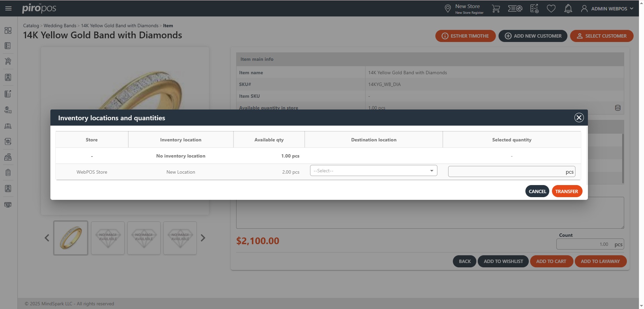Click the Select Customer button
The width and height of the screenshot is (644, 309).
tap(601, 36)
